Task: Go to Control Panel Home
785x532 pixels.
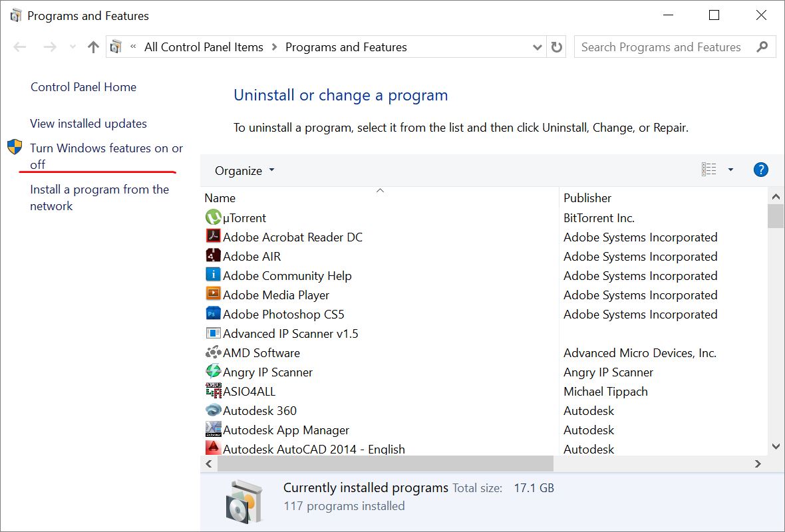Action: 83,87
